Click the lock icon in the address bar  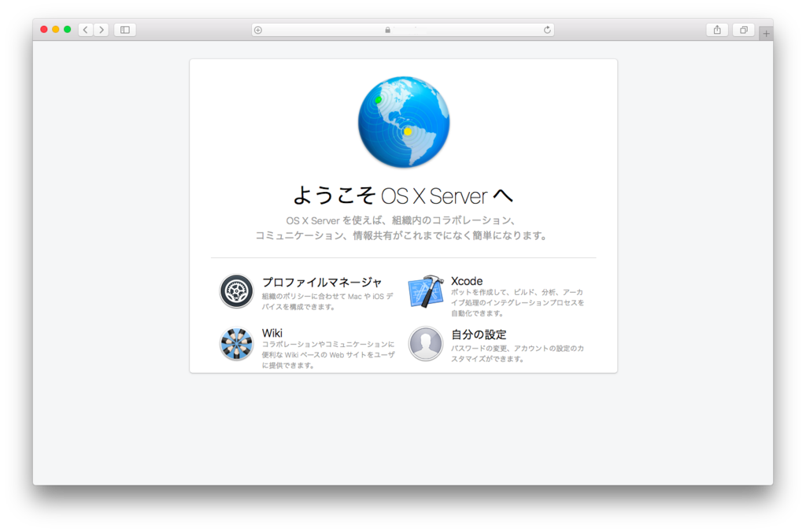point(386,29)
